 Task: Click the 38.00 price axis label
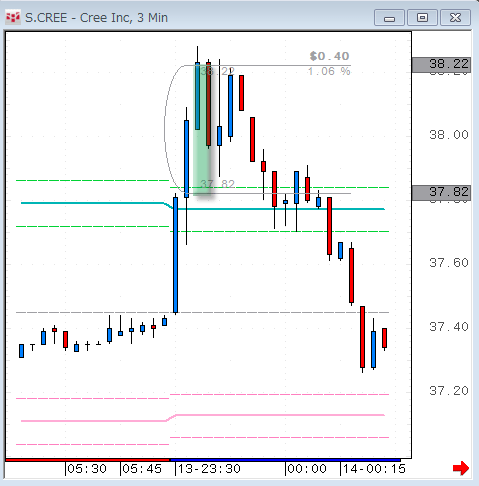[x=449, y=135]
